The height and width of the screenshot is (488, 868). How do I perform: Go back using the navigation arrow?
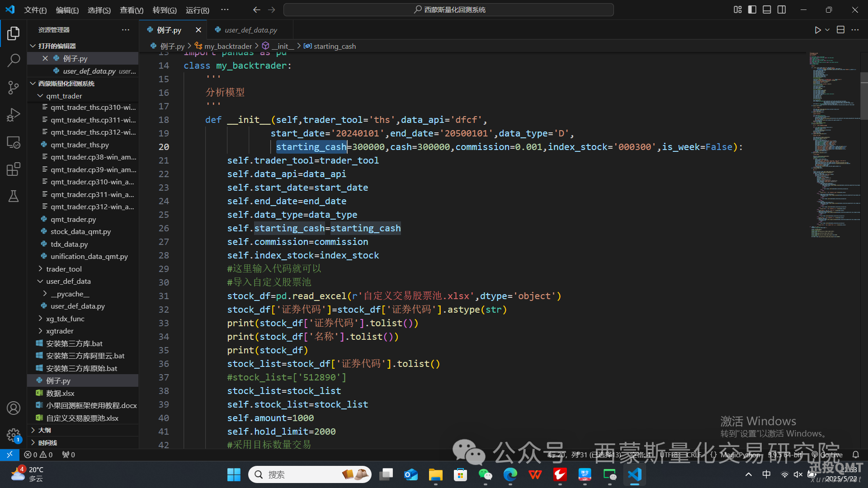[x=256, y=9]
